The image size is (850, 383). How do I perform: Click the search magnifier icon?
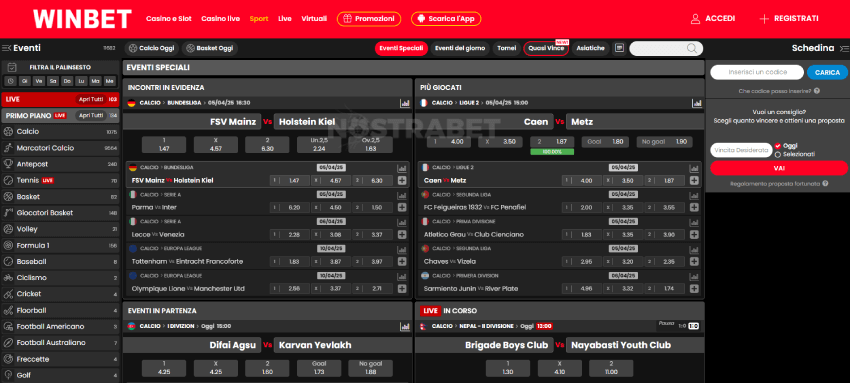(x=692, y=49)
